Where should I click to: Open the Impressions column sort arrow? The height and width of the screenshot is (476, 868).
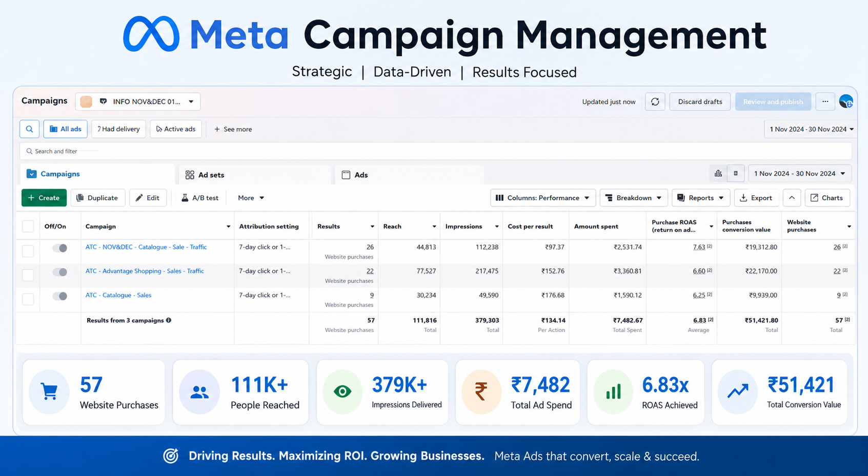pos(497,226)
